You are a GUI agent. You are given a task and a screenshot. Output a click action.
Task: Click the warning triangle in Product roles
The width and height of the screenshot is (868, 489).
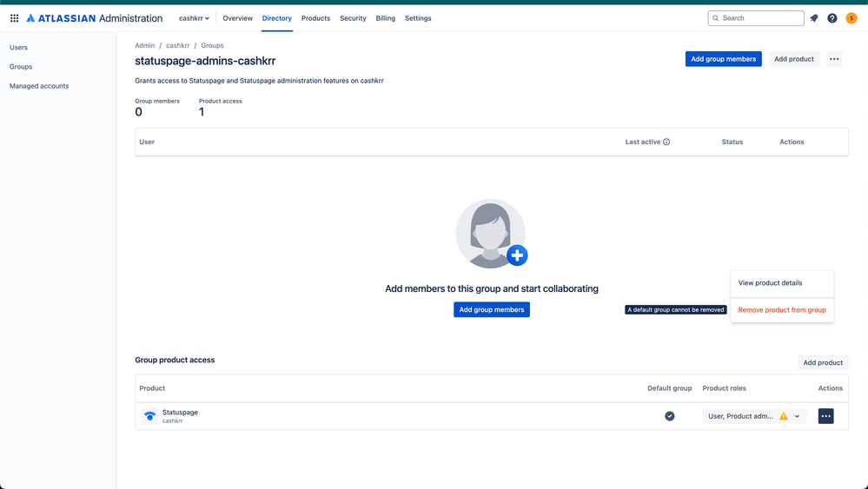[784, 416]
